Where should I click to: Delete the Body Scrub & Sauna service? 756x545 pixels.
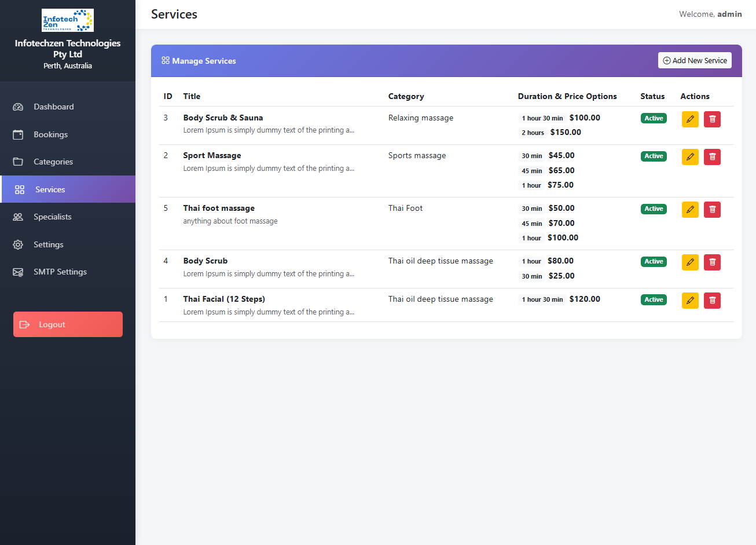(712, 119)
